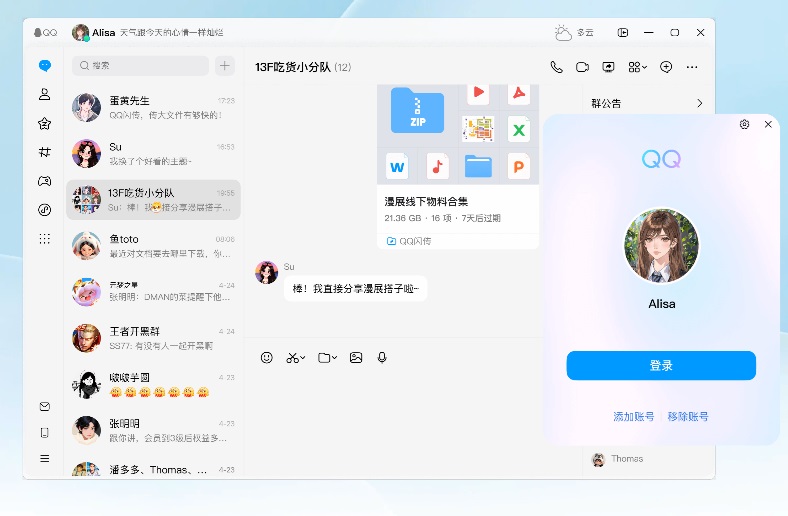788x516 pixels.
Task: Open the 漫展线下物料合集 file card
Action: pos(458,208)
